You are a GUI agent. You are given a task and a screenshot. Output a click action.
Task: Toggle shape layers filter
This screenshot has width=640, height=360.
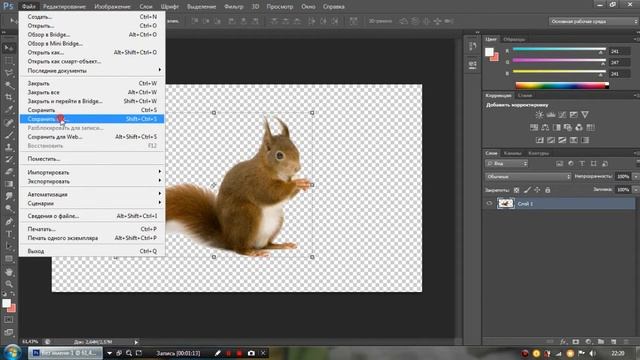593,164
